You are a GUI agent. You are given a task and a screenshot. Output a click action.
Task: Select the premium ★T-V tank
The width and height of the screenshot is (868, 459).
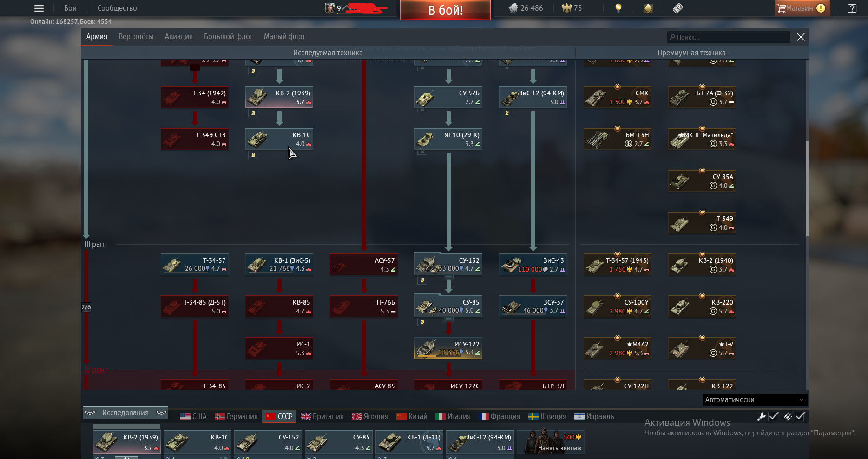tap(702, 348)
